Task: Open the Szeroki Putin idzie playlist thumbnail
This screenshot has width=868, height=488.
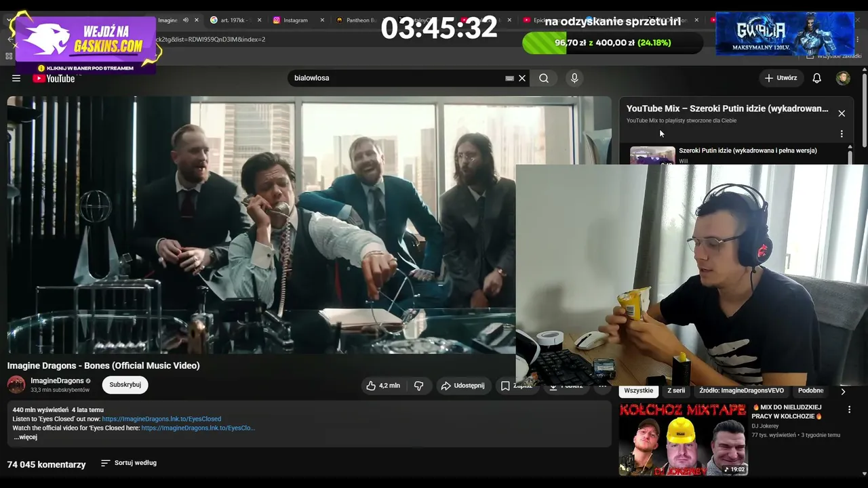Action: (652, 155)
